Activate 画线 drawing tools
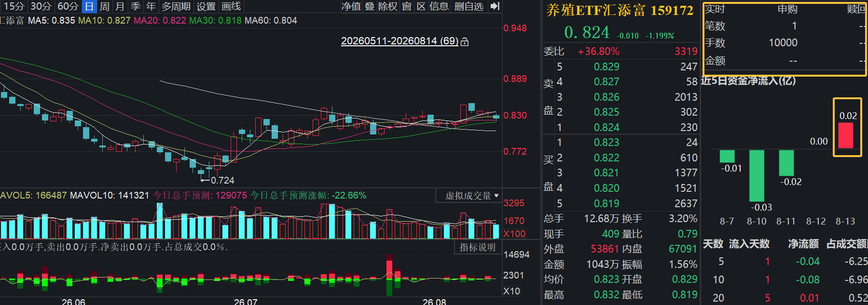This screenshot has width=868, height=305. point(231,6)
